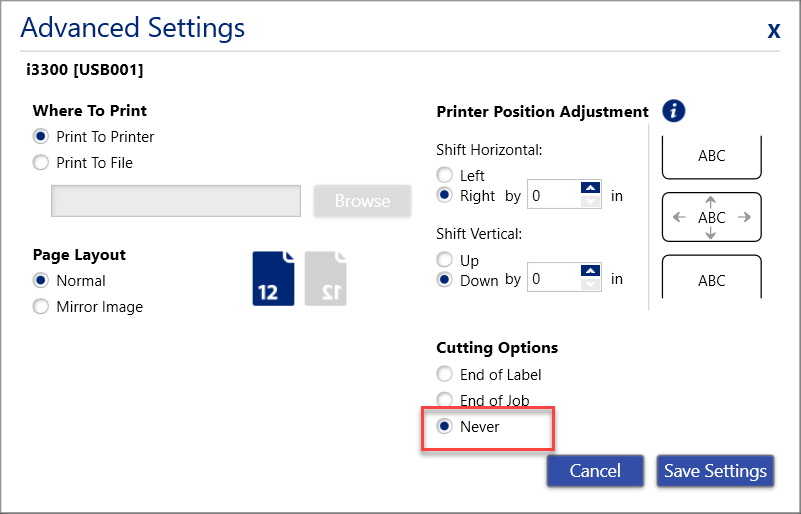Select the Print To Printer option
Viewport: 801px width, 514px height.
pos(41,137)
